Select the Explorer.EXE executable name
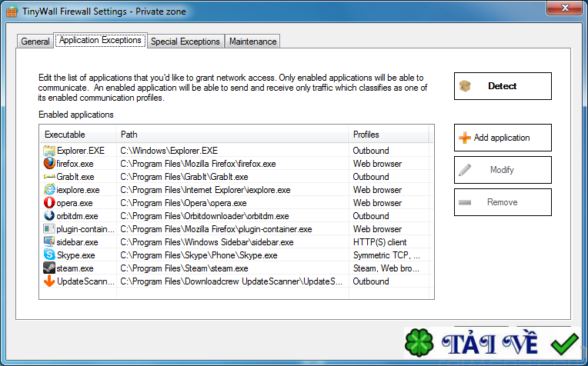 click(x=81, y=151)
